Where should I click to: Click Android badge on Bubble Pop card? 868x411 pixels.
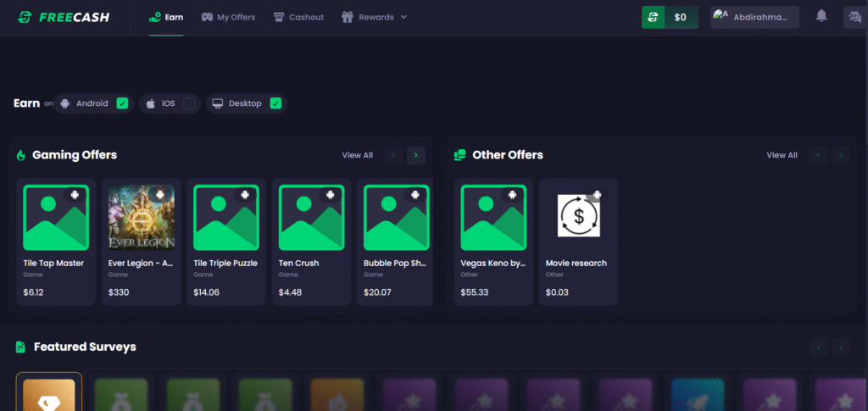(416, 194)
